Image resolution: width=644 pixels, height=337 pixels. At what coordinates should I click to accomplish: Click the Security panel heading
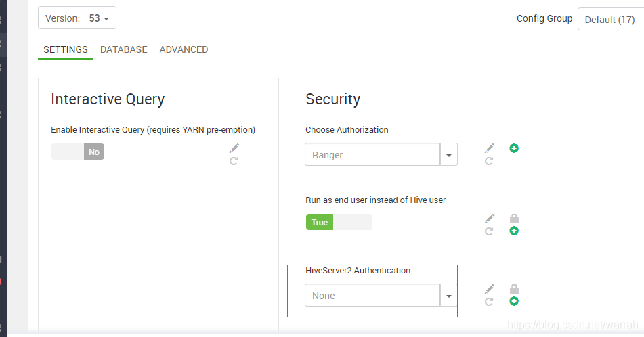click(332, 99)
